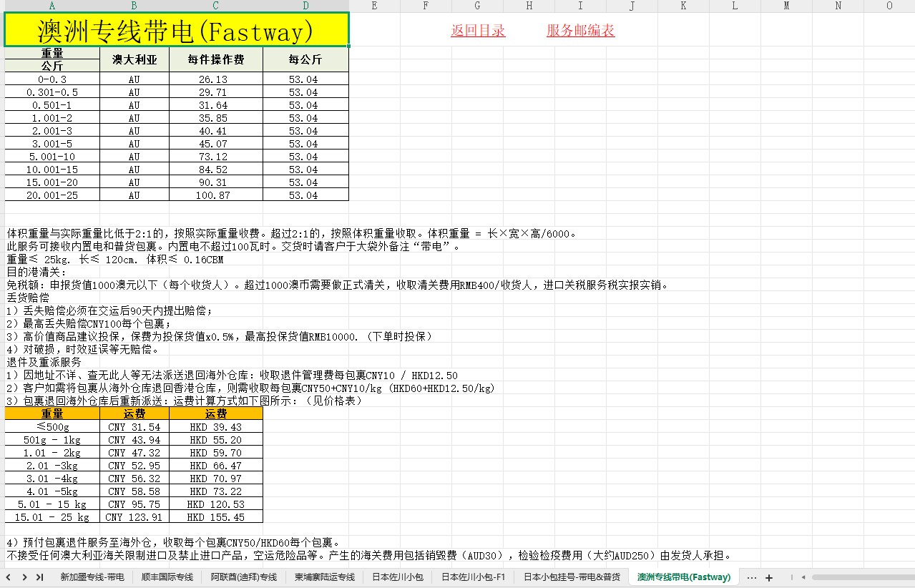The height and width of the screenshot is (588, 915).
Task: Click the cell HKD 70.97
Action: [x=216, y=479]
